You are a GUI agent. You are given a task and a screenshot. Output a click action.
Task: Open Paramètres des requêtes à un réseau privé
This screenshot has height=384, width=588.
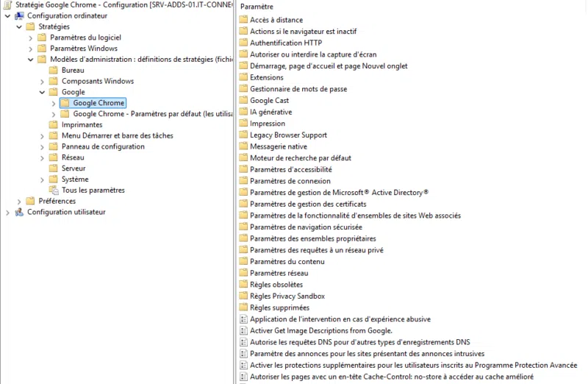click(317, 250)
